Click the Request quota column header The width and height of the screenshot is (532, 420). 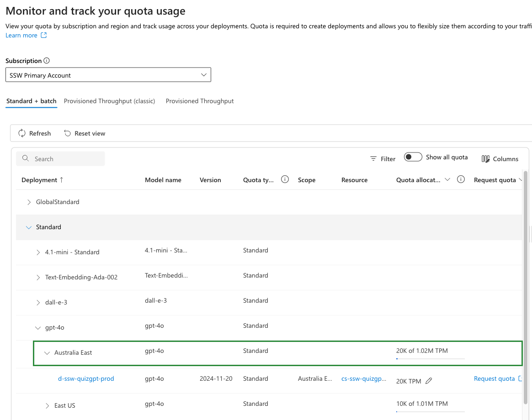coord(495,180)
